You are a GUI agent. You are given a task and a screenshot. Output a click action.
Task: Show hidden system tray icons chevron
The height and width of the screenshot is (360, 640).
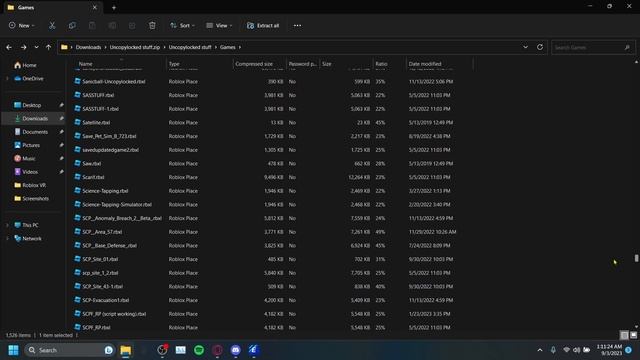[x=540, y=350]
